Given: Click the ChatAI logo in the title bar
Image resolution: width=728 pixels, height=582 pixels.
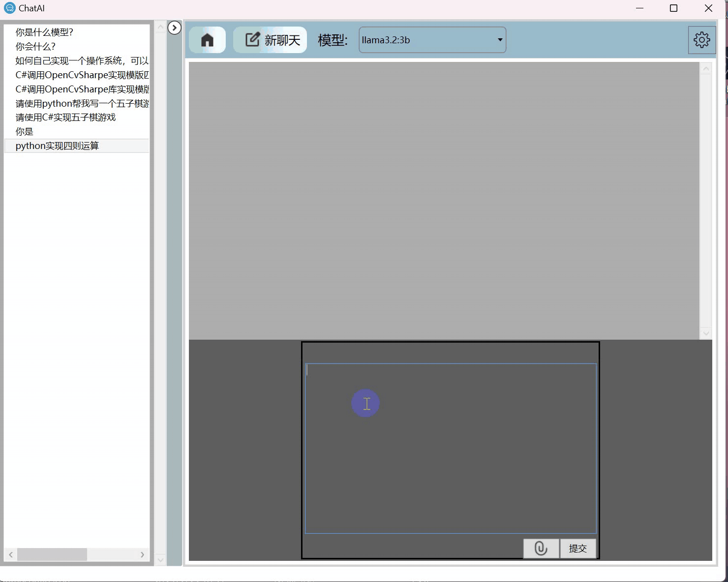Looking at the screenshot, I should point(10,8).
